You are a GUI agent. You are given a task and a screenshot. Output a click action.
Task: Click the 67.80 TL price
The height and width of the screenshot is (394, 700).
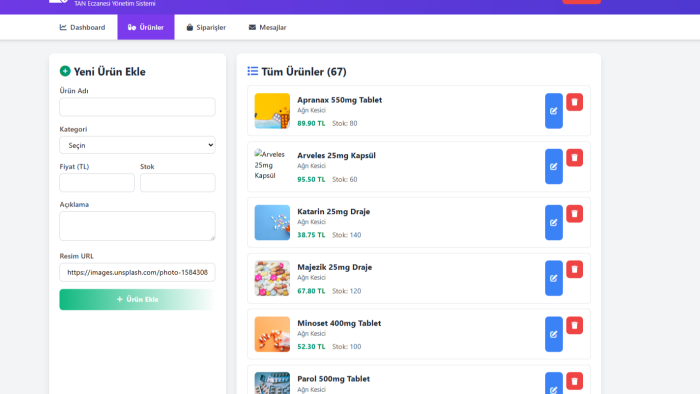(311, 291)
